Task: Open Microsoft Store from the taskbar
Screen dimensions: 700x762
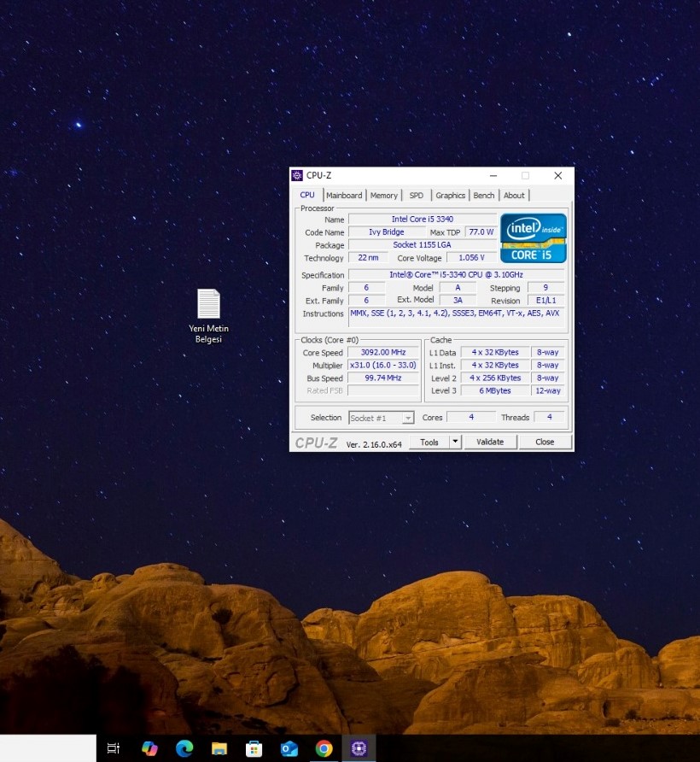Action: 254,748
